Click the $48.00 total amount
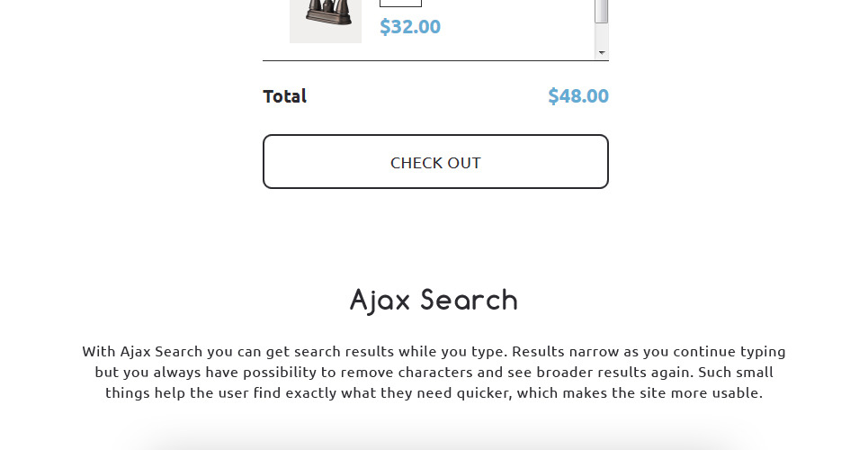The height and width of the screenshot is (450, 868). click(x=577, y=96)
